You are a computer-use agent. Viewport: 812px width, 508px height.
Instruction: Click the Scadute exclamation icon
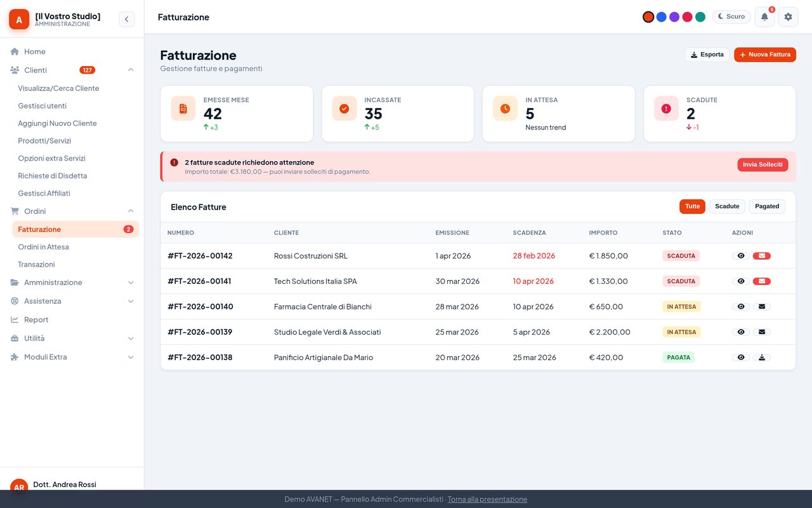point(666,109)
